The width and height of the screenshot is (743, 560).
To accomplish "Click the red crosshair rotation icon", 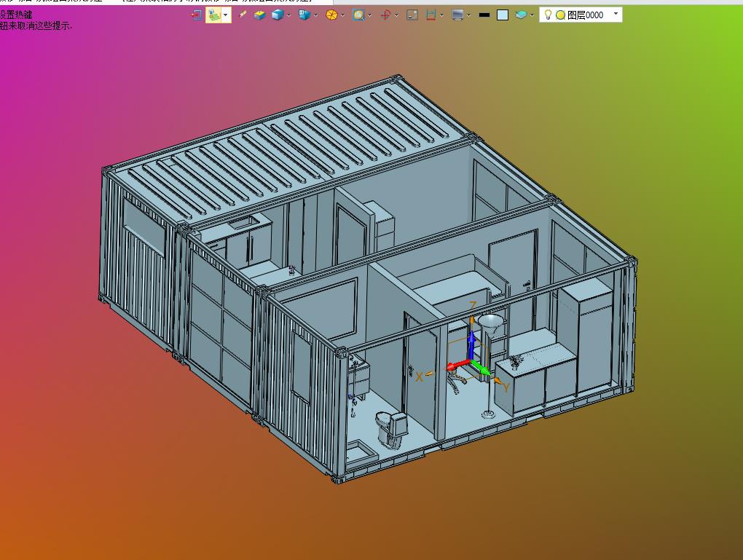I will (x=385, y=15).
